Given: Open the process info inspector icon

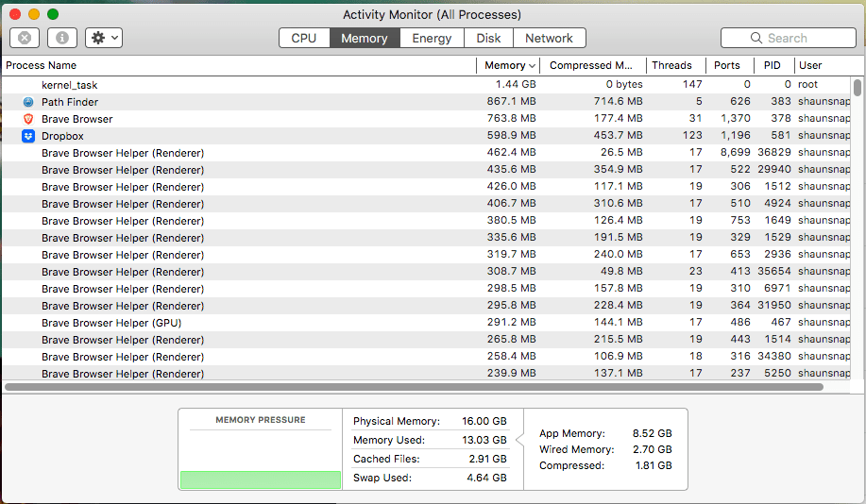Looking at the screenshot, I should 62,38.
